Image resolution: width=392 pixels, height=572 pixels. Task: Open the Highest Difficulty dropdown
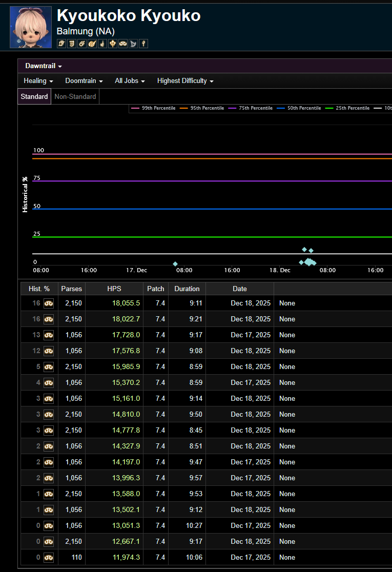(185, 81)
